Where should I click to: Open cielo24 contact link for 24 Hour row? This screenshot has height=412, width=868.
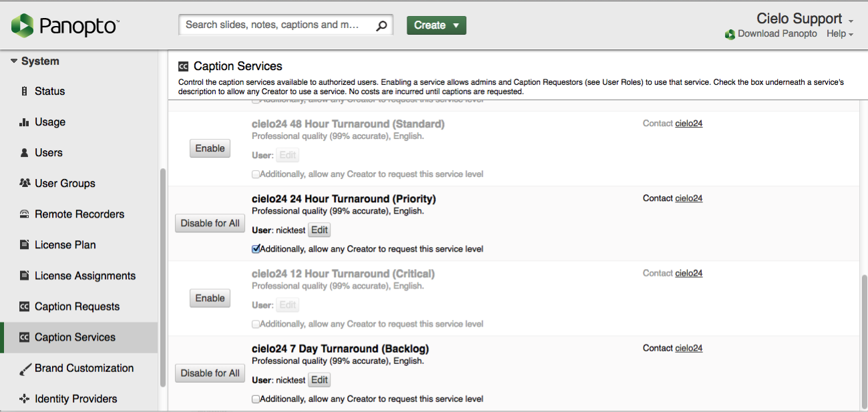click(688, 198)
